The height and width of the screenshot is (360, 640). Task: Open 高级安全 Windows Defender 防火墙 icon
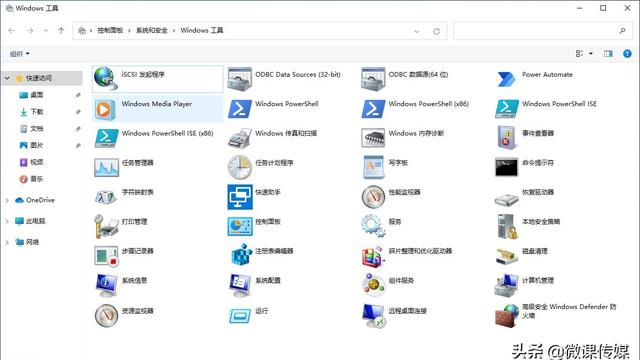(507, 315)
